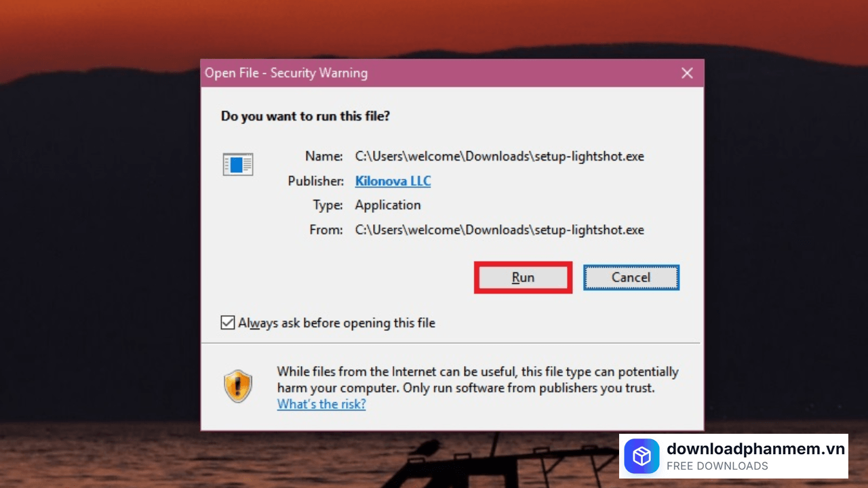
Task: Click the Run button
Action: tap(523, 277)
